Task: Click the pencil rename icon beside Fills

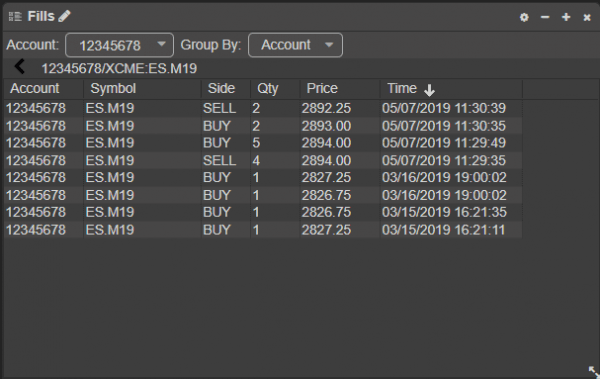Action: click(x=64, y=16)
